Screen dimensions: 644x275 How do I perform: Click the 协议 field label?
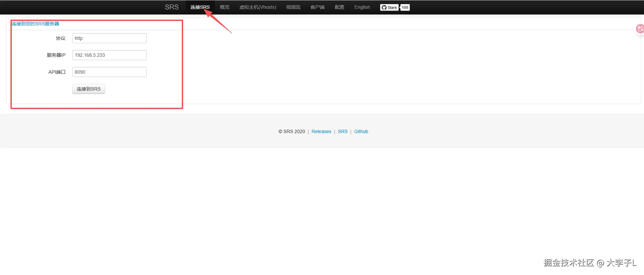tap(61, 38)
